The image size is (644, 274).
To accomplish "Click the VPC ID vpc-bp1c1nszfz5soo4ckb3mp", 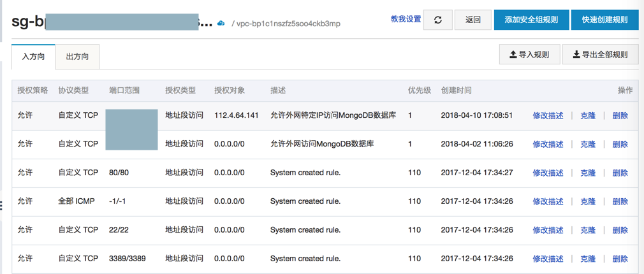I will (x=288, y=24).
